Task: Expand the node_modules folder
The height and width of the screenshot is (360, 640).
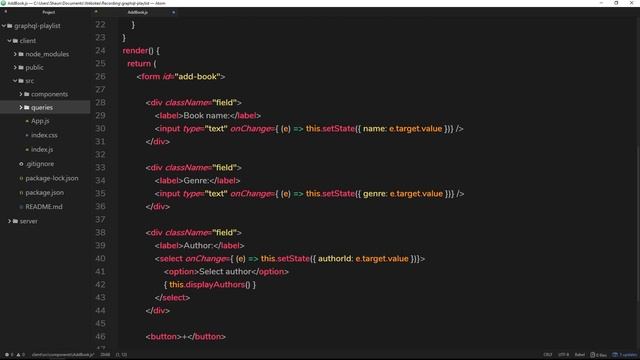Action: coord(15,54)
